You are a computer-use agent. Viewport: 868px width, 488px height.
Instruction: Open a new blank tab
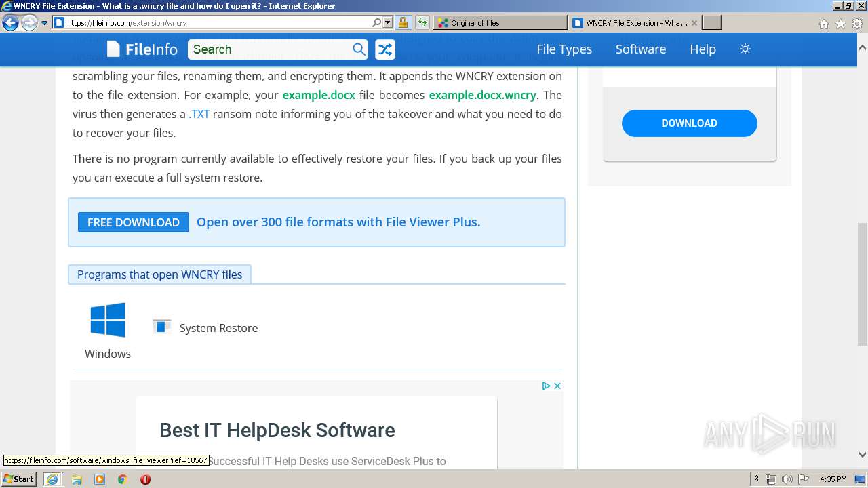(x=711, y=22)
